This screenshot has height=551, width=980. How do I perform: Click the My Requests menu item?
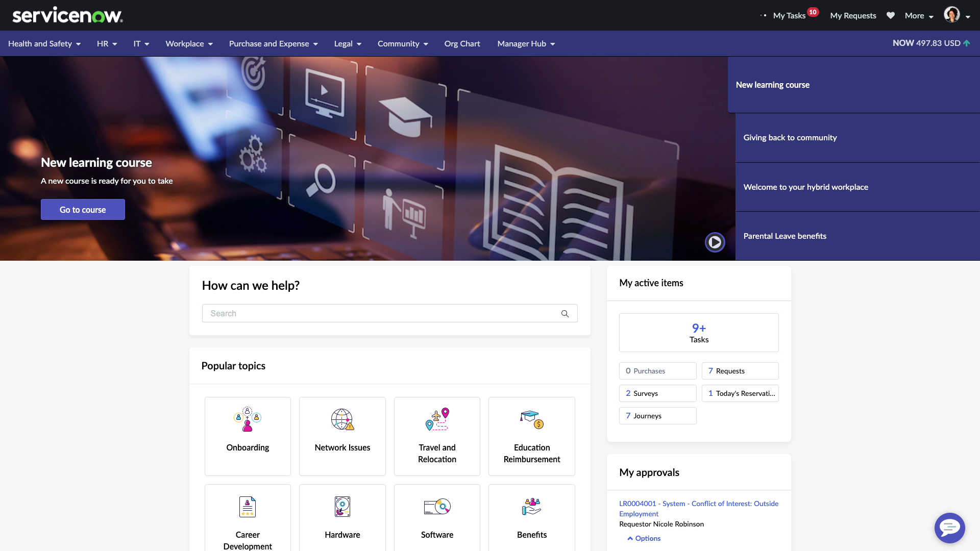pyautogui.click(x=853, y=15)
